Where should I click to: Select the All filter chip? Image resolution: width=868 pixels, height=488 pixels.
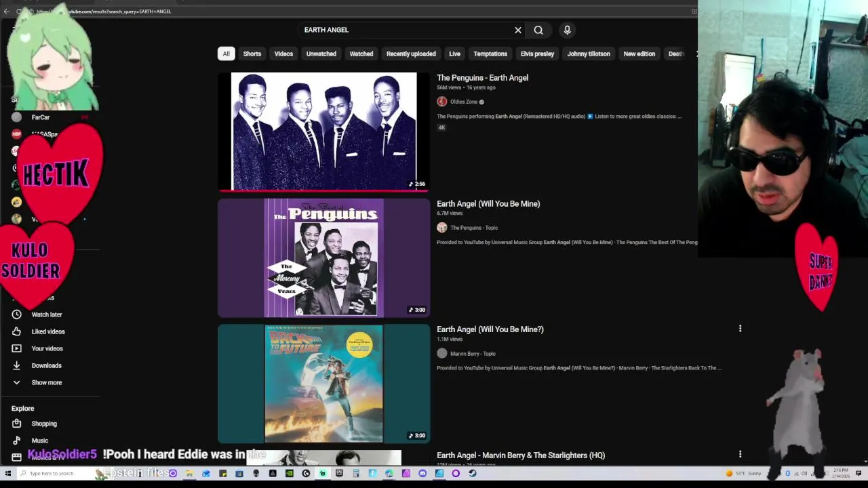[x=226, y=54]
